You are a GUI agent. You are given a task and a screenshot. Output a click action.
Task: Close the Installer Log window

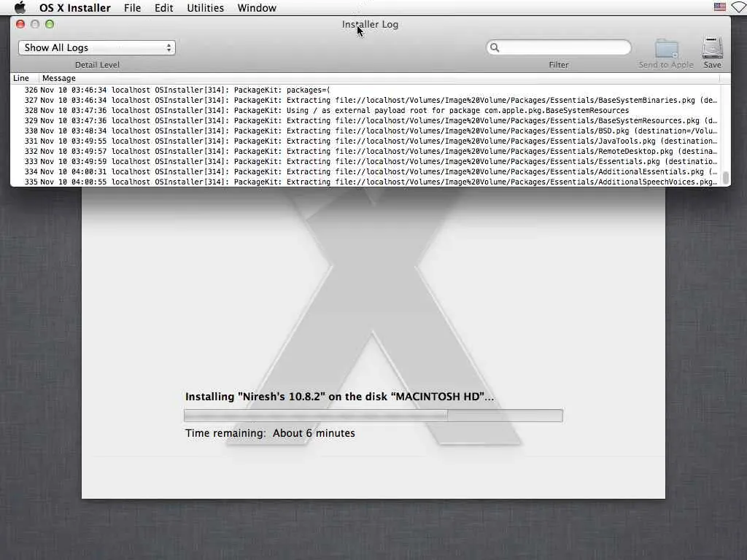click(x=20, y=24)
